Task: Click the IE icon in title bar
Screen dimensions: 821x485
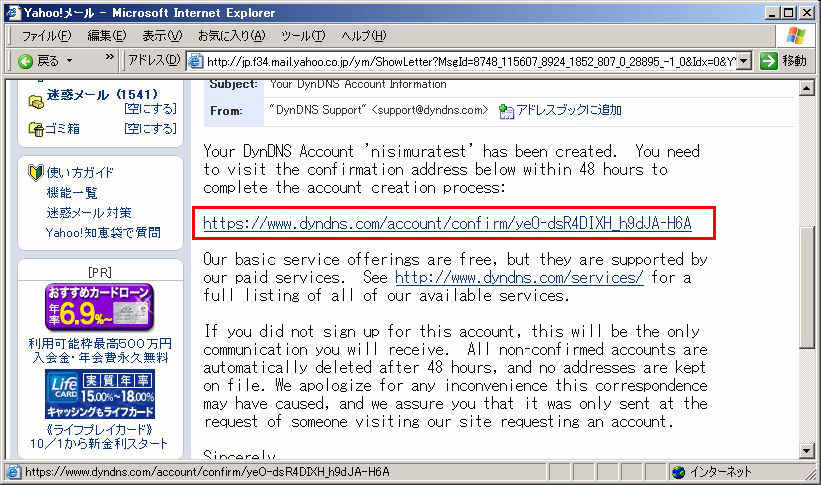Action: [13, 13]
